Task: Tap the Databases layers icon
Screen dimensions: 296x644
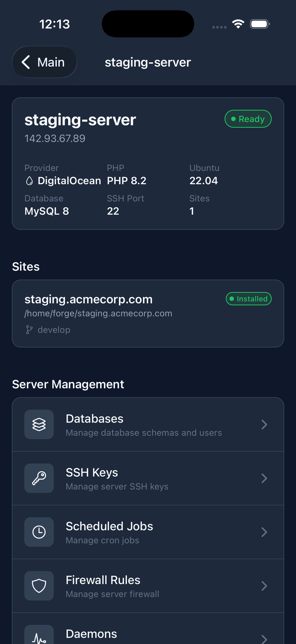Action: (x=39, y=424)
